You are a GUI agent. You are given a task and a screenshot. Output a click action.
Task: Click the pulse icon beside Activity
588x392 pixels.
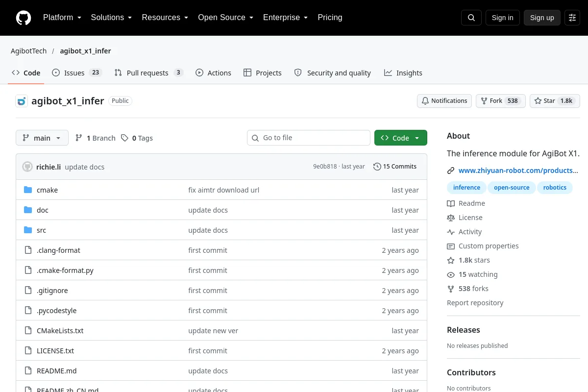pyautogui.click(x=451, y=232)
